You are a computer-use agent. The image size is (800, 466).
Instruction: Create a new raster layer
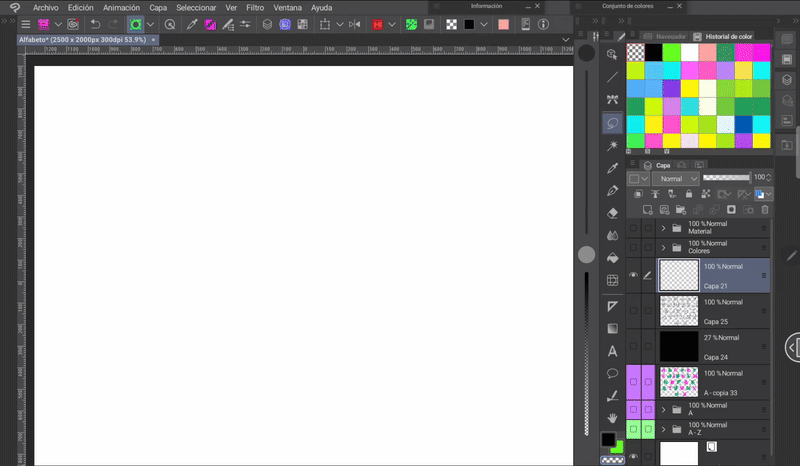[647, 210]
